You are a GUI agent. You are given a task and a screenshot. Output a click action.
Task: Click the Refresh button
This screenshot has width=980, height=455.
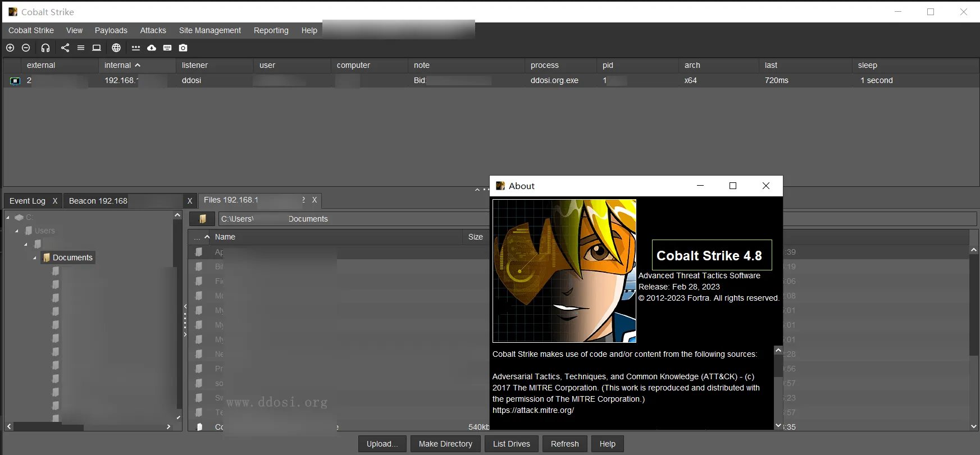[x=565, y=444]
